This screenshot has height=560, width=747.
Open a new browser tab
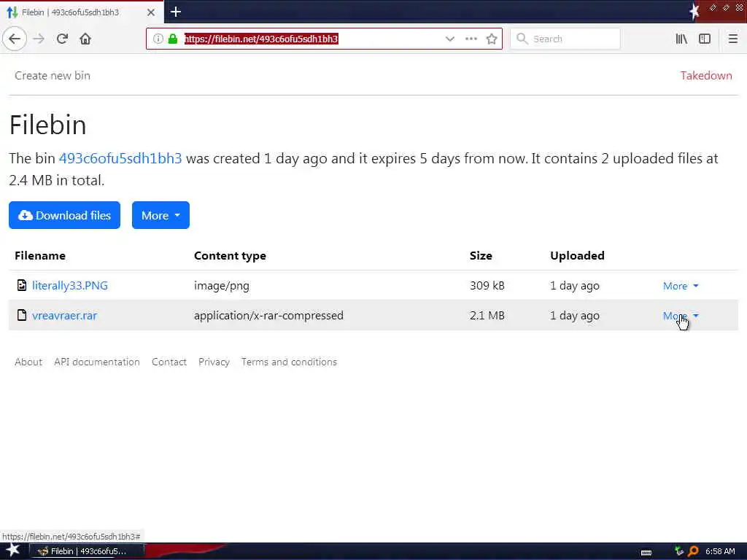(x=175, y=12)
